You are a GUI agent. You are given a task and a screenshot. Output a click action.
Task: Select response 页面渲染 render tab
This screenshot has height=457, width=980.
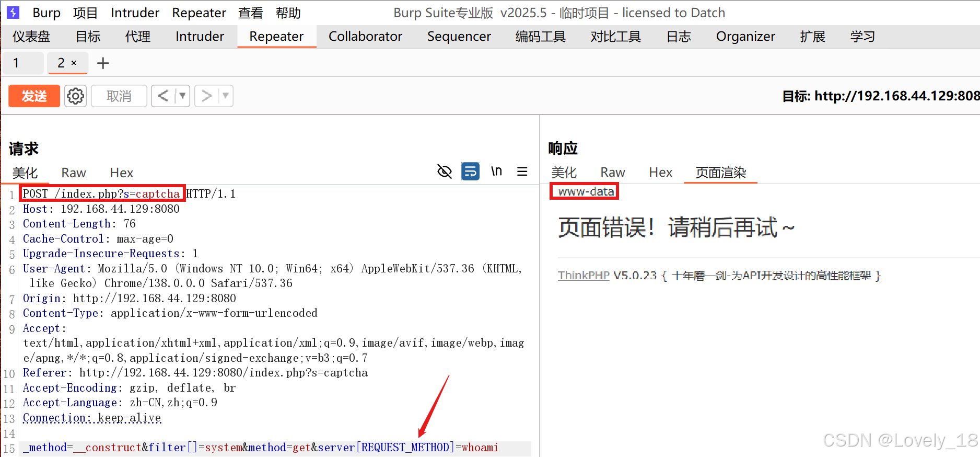point(721,172)
